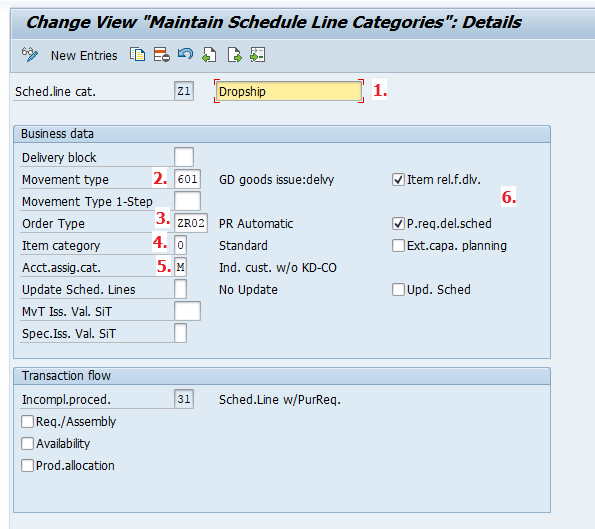Click the Delete entry icon
Viewport: 595px width, 529px height.
(x=162, y=55)
